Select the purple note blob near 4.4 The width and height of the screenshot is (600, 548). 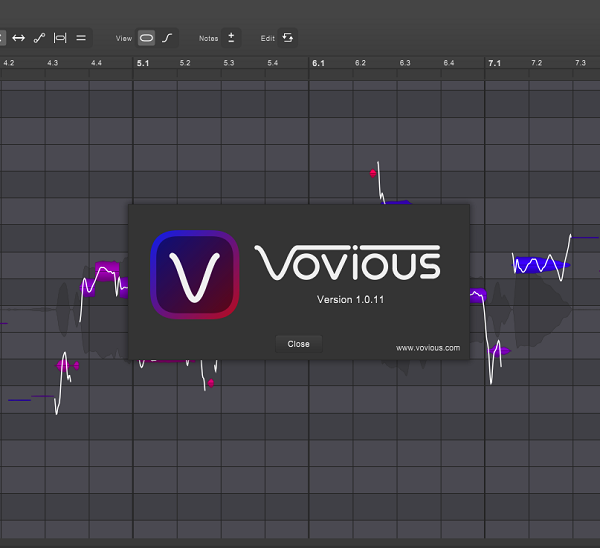[107, 271]
